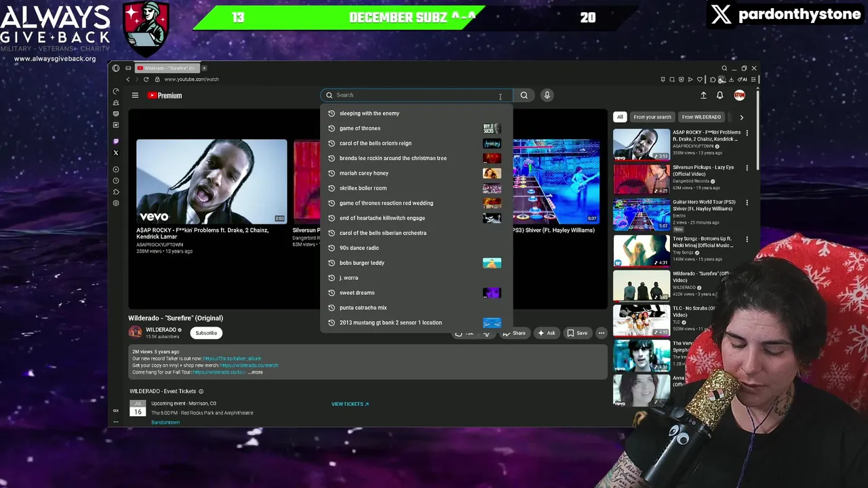
Task: Open History clock icon in Opera sidebar
Action: [116, 180]
